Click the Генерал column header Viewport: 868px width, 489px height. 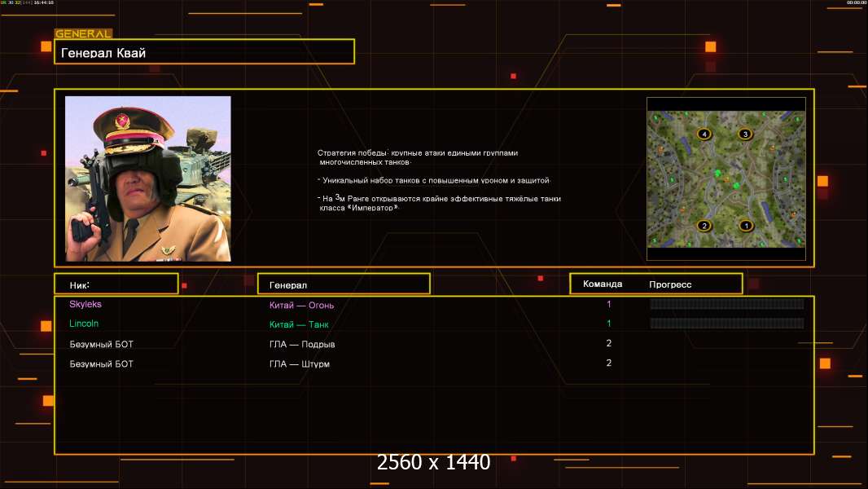(x=343, y=284)
